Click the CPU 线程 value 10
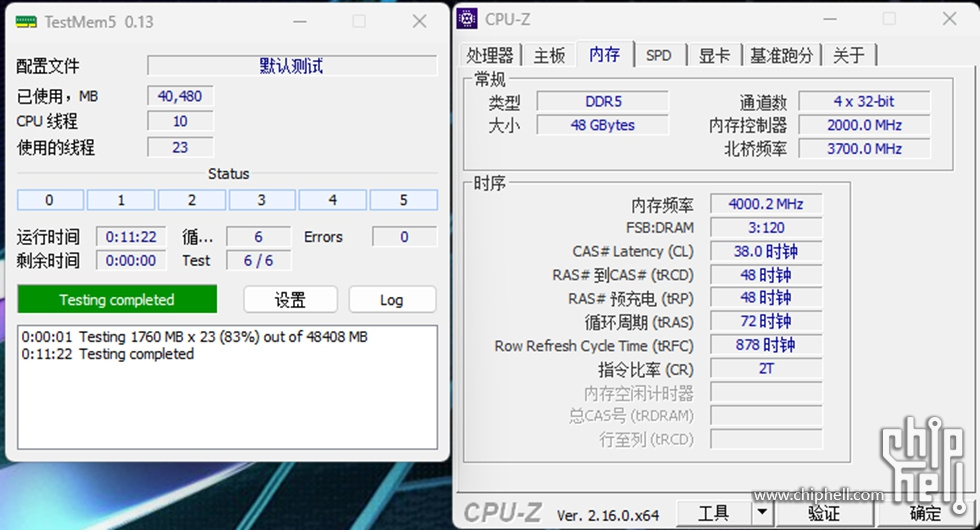This screenshot has height=530, width=980. click(x=180, y=121)
